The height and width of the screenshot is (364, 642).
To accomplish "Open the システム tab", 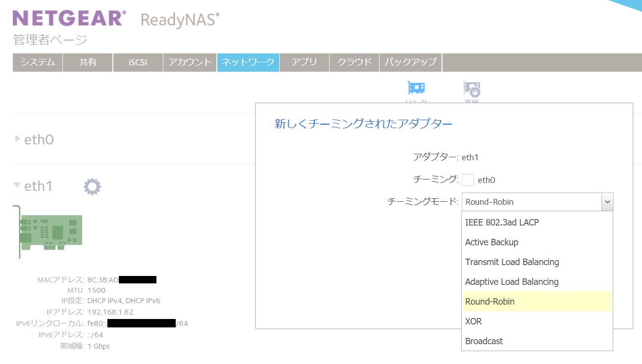I will coord(38,62).
